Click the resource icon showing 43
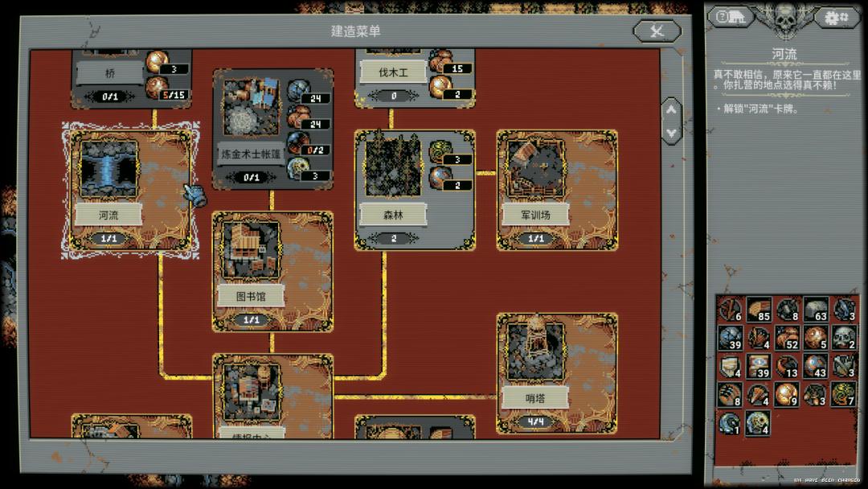868x489 pixels. click(816, 366)
